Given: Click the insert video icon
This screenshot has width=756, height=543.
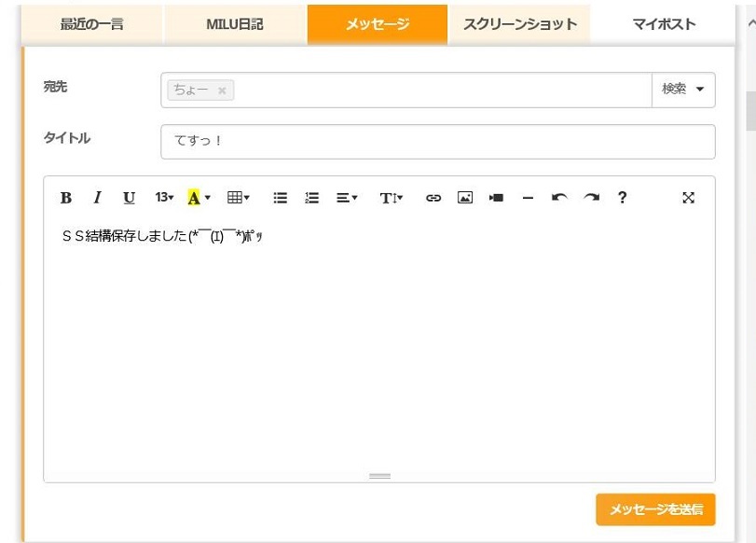Looking at the screenshot, I should tap(497, 198).
